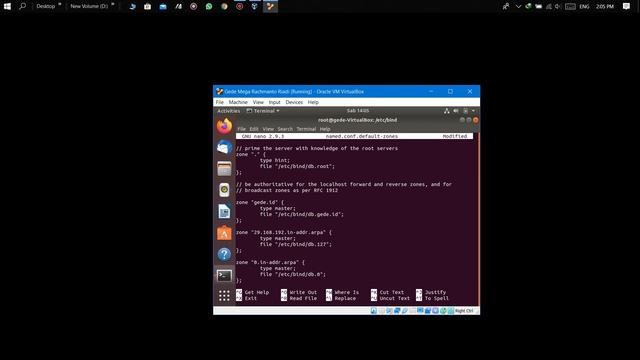Open the terminal Search menu

pos(285,129)
